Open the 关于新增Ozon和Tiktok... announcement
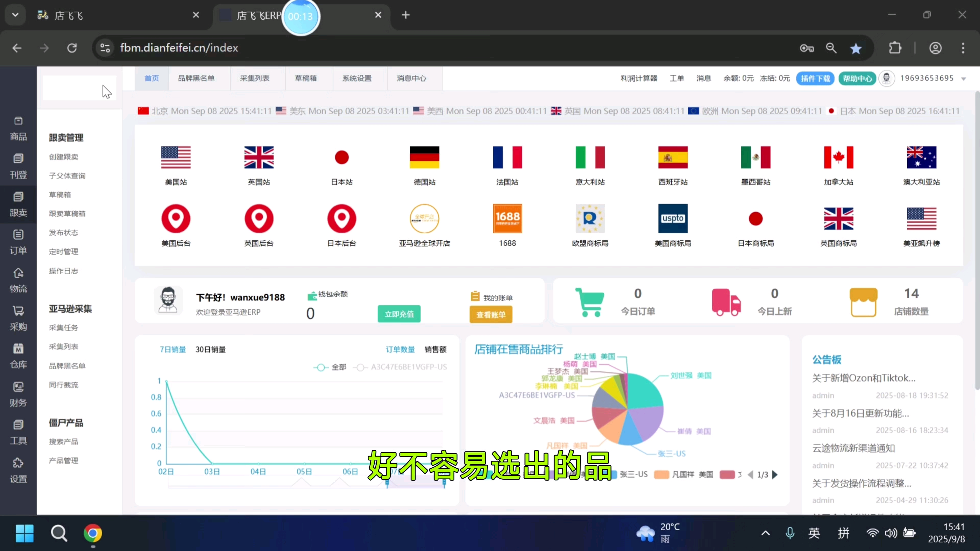The height and width of the screenshot is (551, 980). point(864,378)
